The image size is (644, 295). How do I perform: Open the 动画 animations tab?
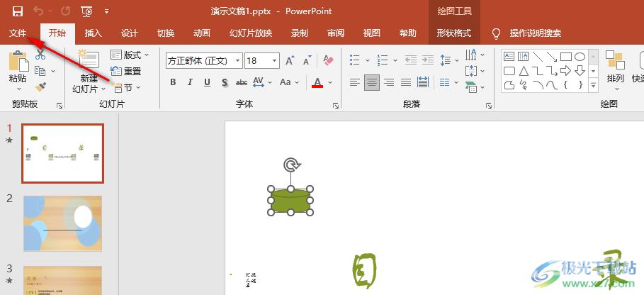202,33
